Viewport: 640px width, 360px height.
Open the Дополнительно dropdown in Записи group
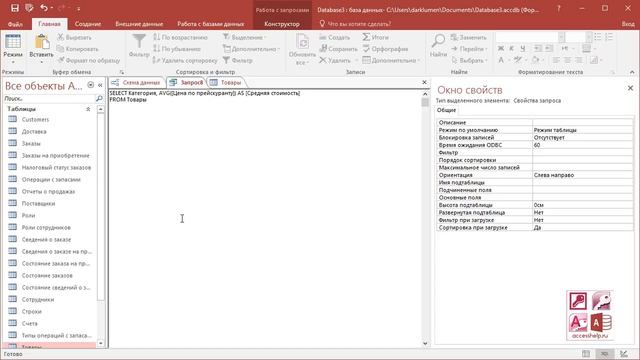tap(391, 60)
